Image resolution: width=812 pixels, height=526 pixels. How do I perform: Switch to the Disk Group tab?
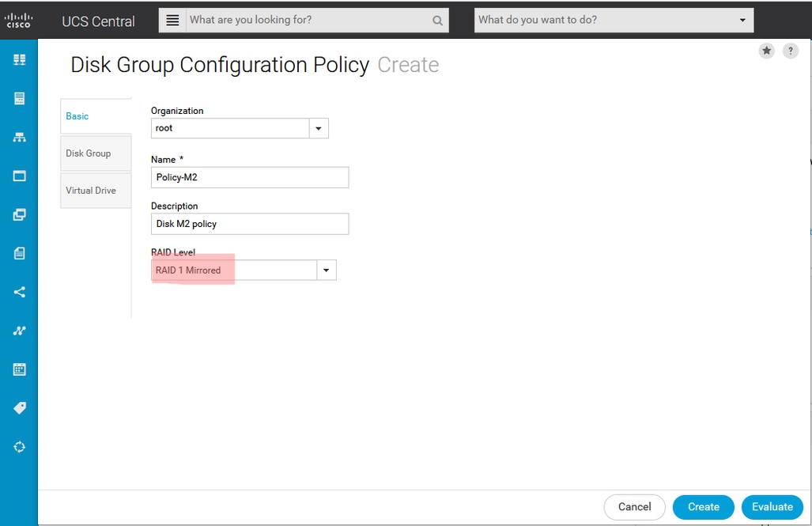point(96,153)
